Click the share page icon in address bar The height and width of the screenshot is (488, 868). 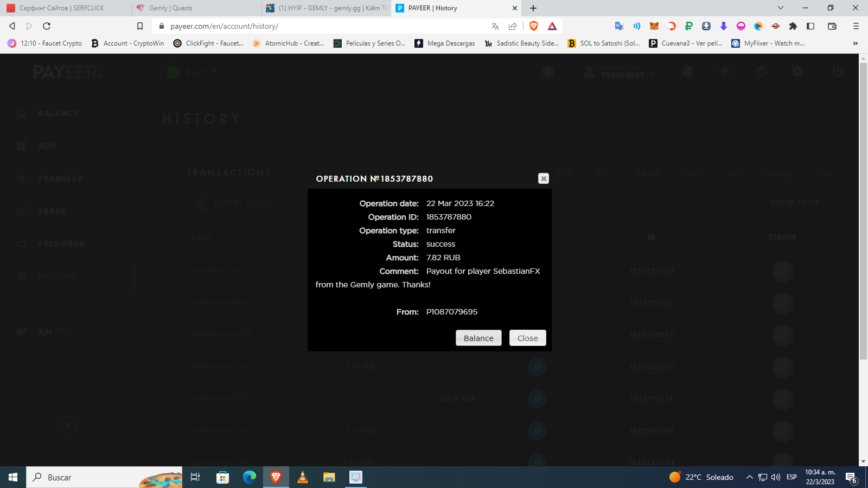click(513, 26)
